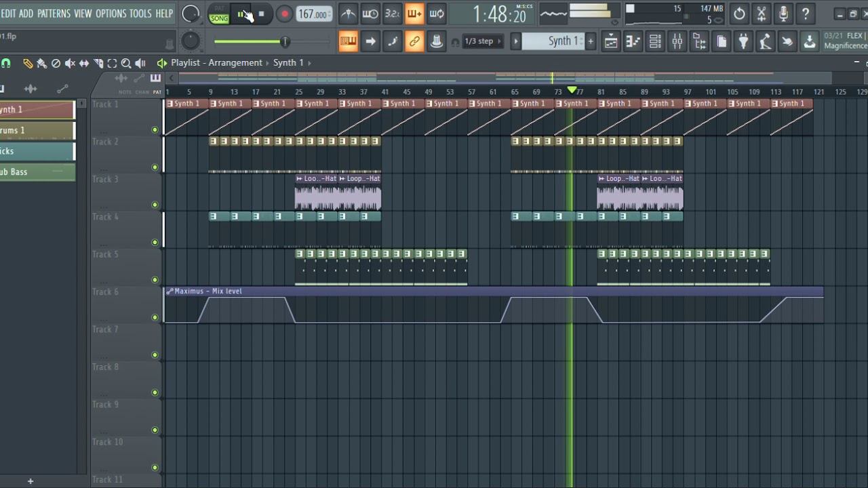Select Drums 1 pattern in picker
Viewport: 868px width, 488px height.
[37, 130]
